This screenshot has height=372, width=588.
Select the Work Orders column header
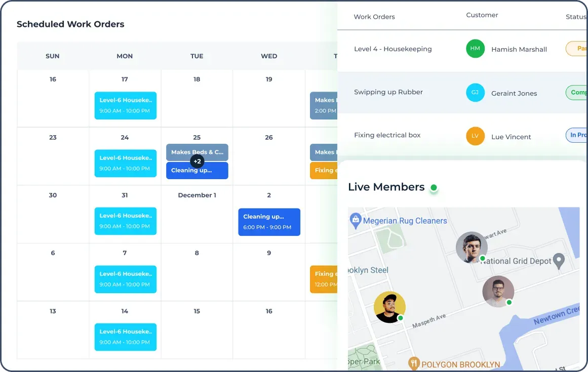click(x=374, y=17)
